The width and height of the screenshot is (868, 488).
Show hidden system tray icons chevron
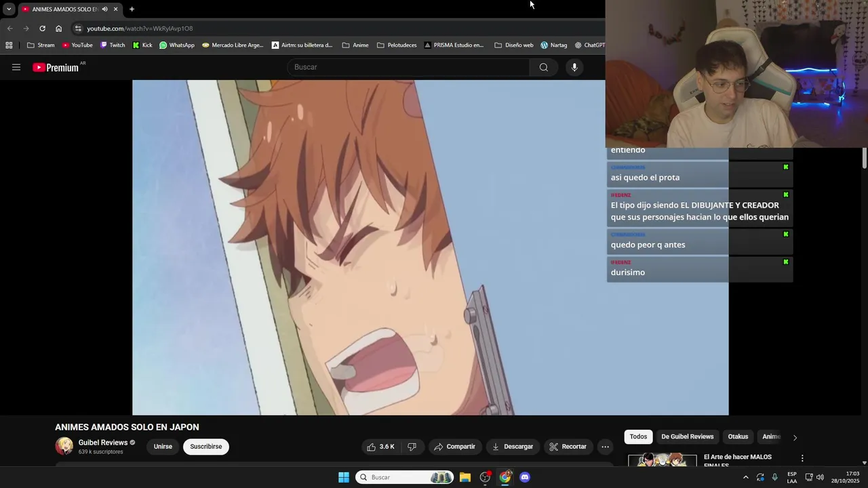746,477
